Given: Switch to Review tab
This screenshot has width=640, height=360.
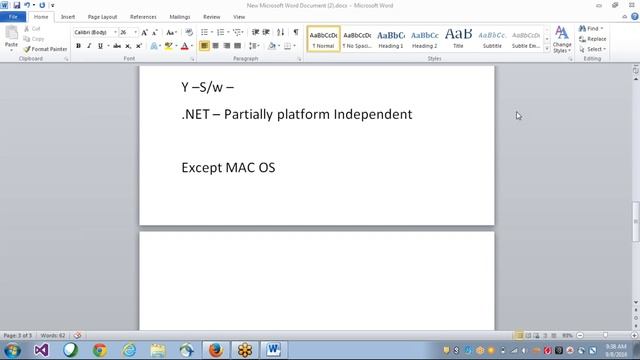Looking at the screenshot, I should (211, 17).
